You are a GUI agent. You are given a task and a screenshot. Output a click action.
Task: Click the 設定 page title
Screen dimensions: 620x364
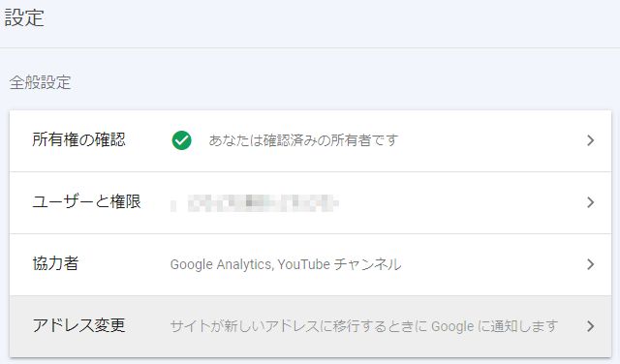[24, 18]
